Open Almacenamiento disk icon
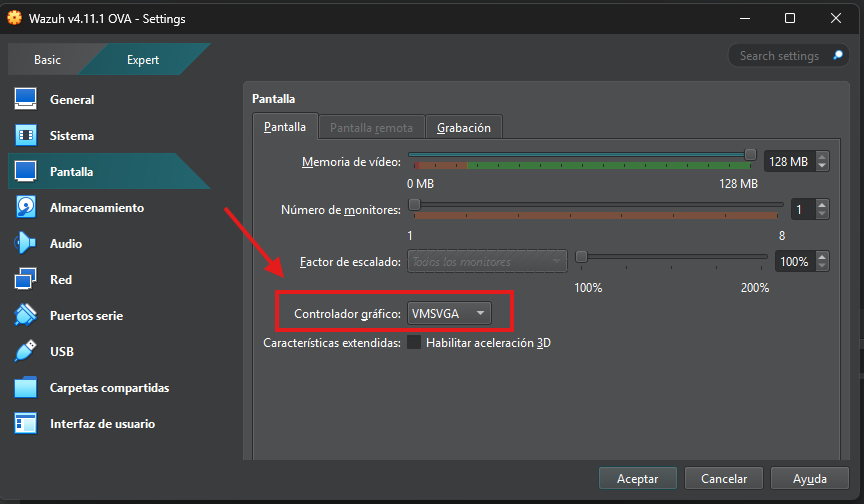This screenshot has width=864, height=504. coord(26,208)
